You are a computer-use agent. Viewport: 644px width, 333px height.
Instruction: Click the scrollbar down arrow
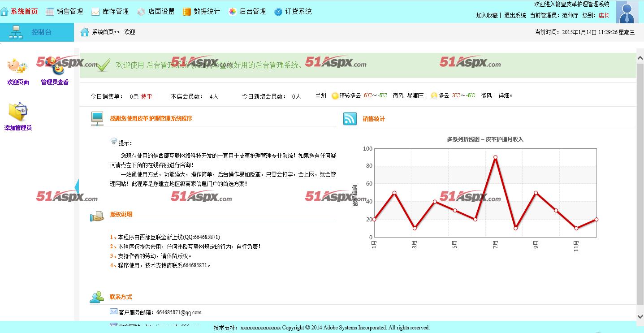(x=640, y=316)
